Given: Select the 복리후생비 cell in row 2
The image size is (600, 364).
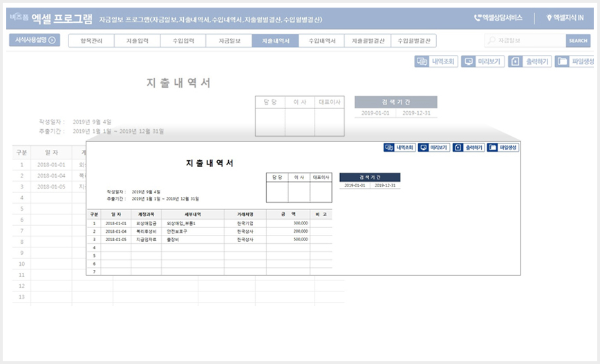Looking at the screenshot, I should pyautogui.click(x=146, y=231).
